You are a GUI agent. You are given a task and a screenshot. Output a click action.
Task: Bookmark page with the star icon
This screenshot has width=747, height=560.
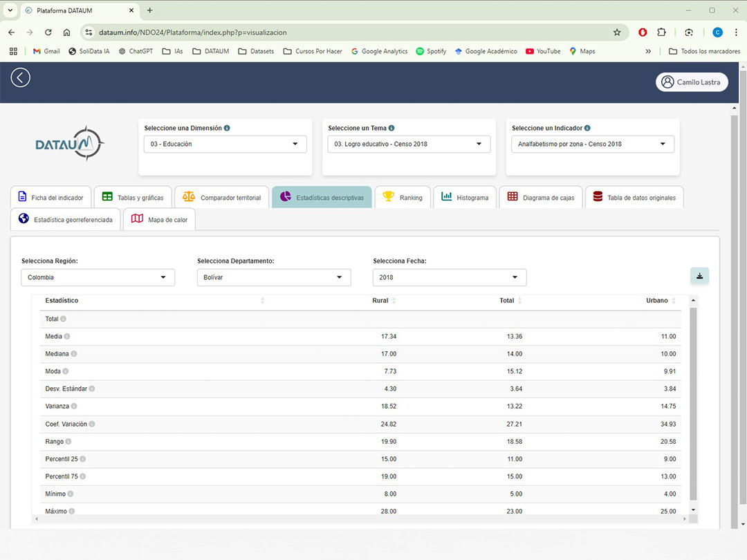(x=617, y=32)
